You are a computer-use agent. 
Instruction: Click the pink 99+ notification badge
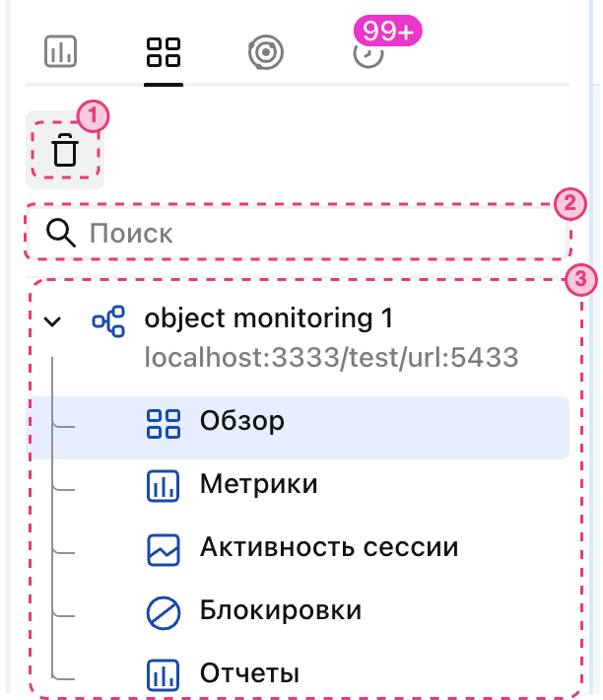[x=386, y=31]
